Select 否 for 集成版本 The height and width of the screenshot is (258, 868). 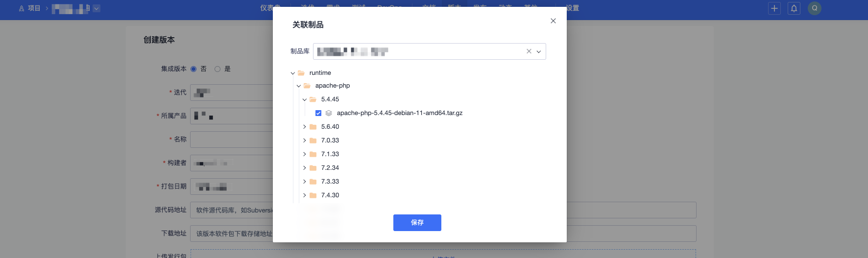(193, 69)
